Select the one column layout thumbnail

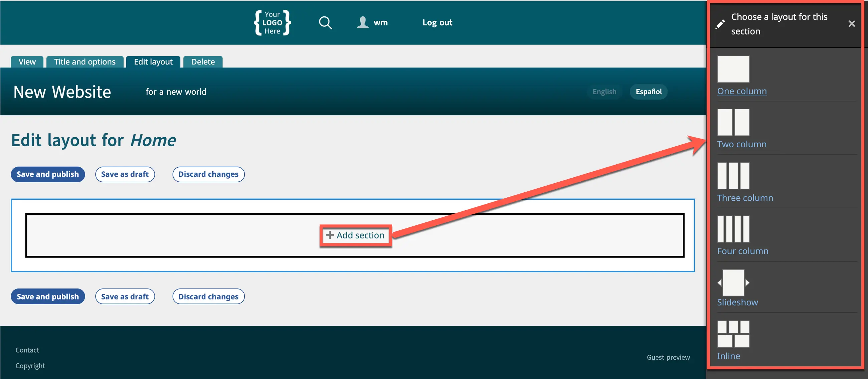733,69
